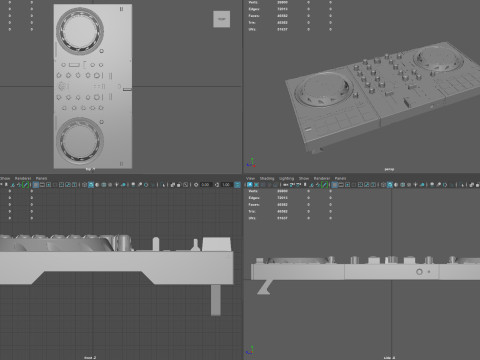This screenshot has height=360, width=480.
Task: Toggle Resolution Gate in side panel toolbar
Action: click(347, 185)
